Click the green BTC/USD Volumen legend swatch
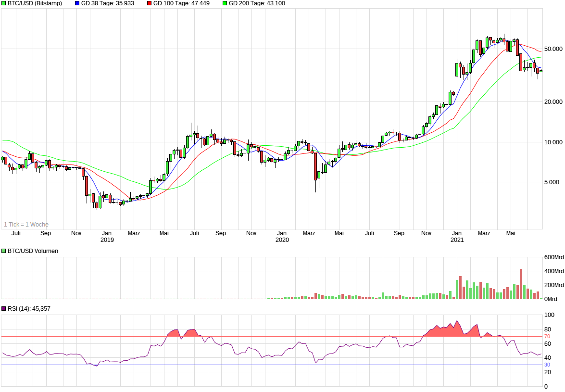 (3, 251)
